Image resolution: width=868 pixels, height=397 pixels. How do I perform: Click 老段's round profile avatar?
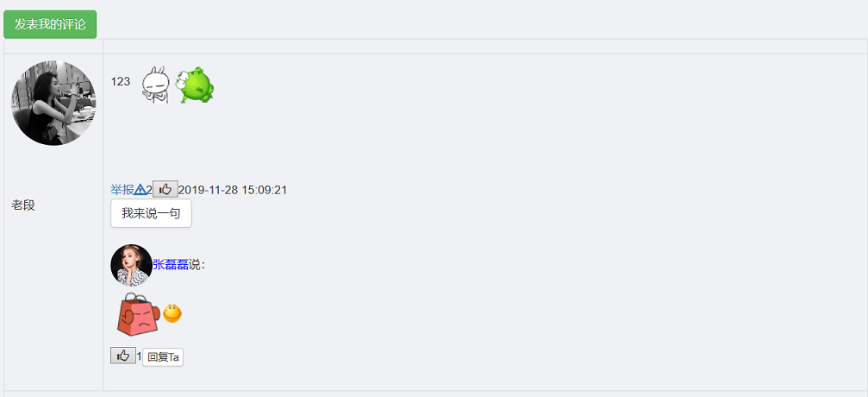pos(53,103)
